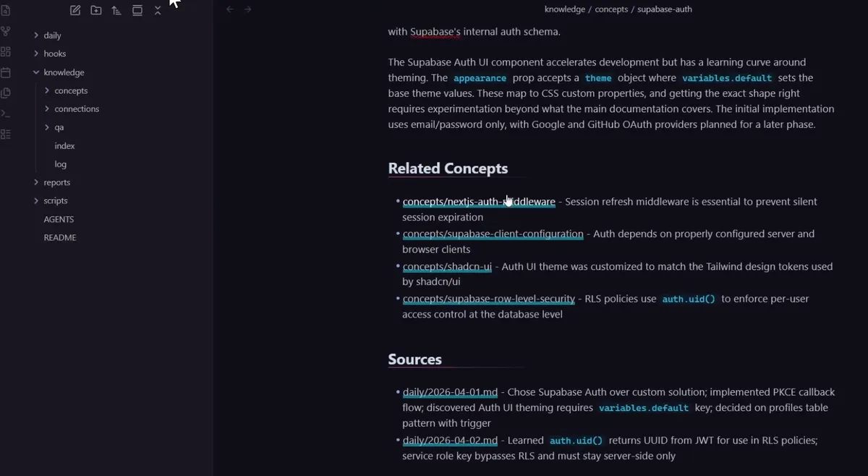This screenshot has width=868, height=476.
Task: Open today's daily note via calendar icon
Action: (x=6, y=72)
